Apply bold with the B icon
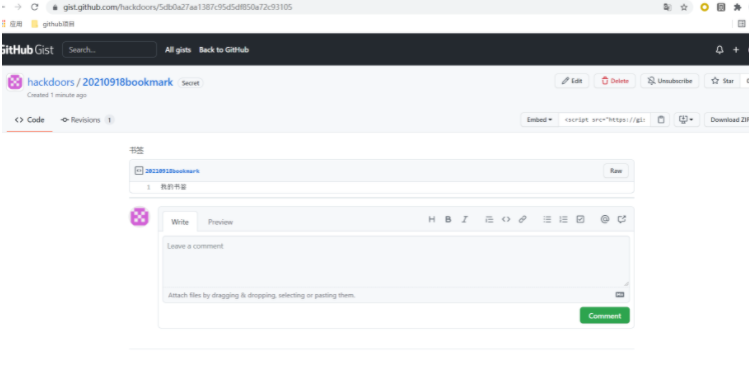The height and width of the screenshot is (366, 749). click(x=448, y=219)
